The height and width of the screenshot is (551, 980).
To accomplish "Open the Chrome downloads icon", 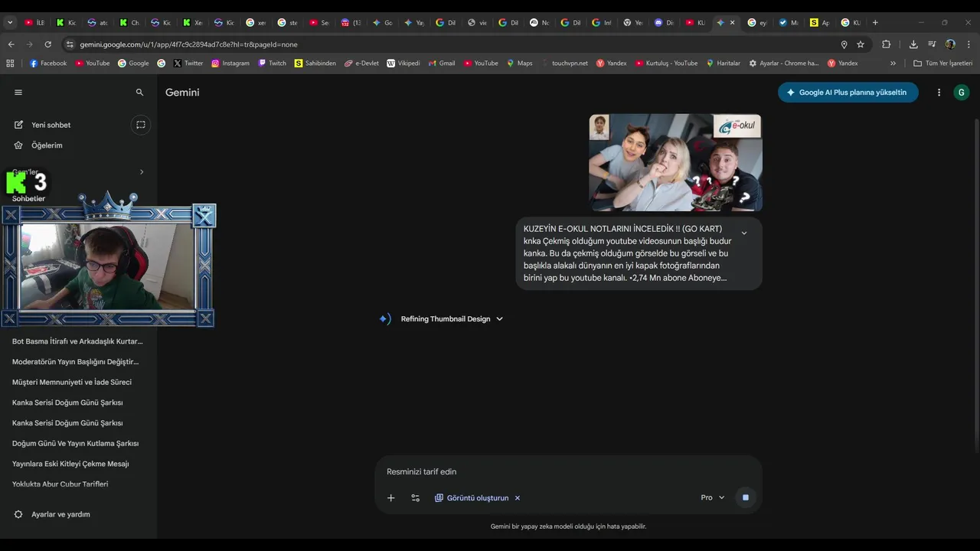I will click(913, 44).
